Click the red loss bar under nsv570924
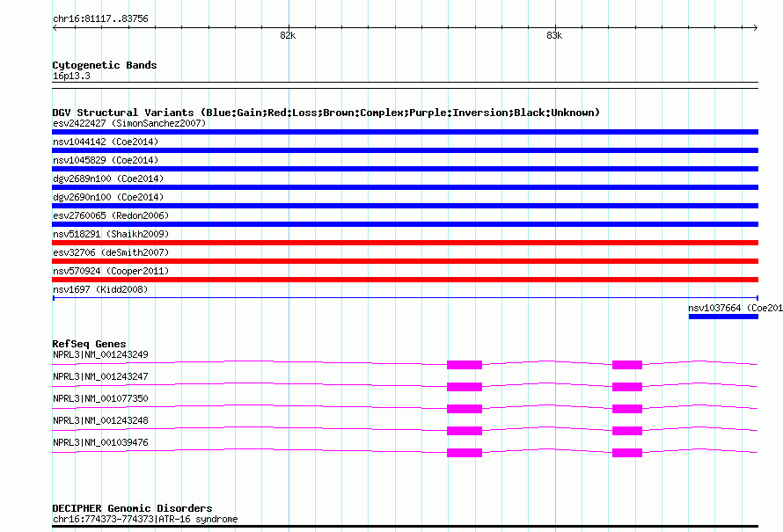This screenshot has width=783, height=532. click(x=405, y=280)
